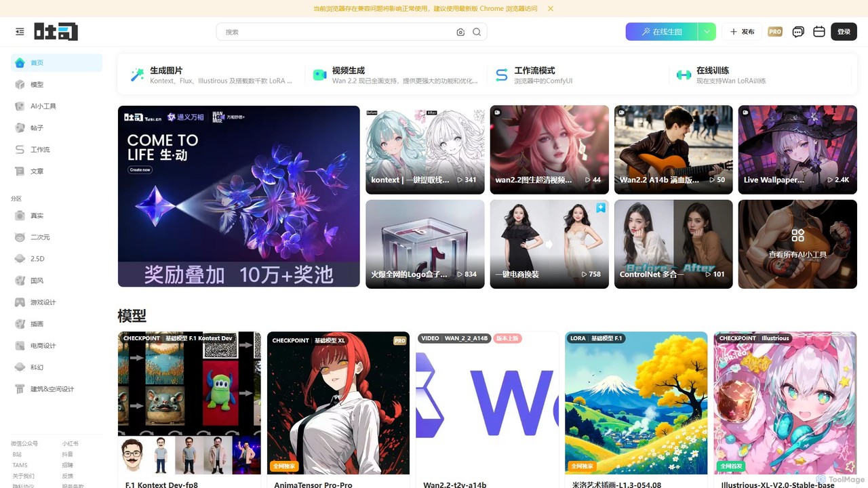868x488 pixels.
Task: Open the calendar check-in icon
Action: [x=819, y=32]
